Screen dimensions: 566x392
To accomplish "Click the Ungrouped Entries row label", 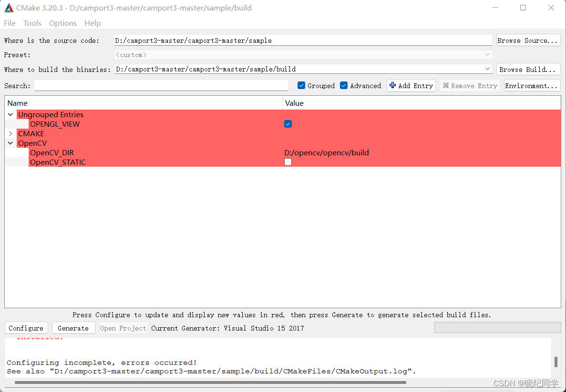I will click(x=51, y=115).
